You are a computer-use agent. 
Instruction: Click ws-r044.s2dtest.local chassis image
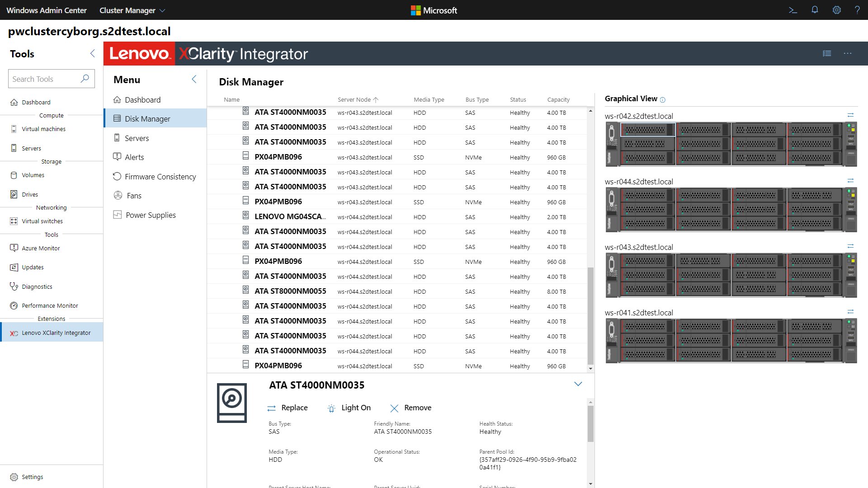(x=731, y=210)
